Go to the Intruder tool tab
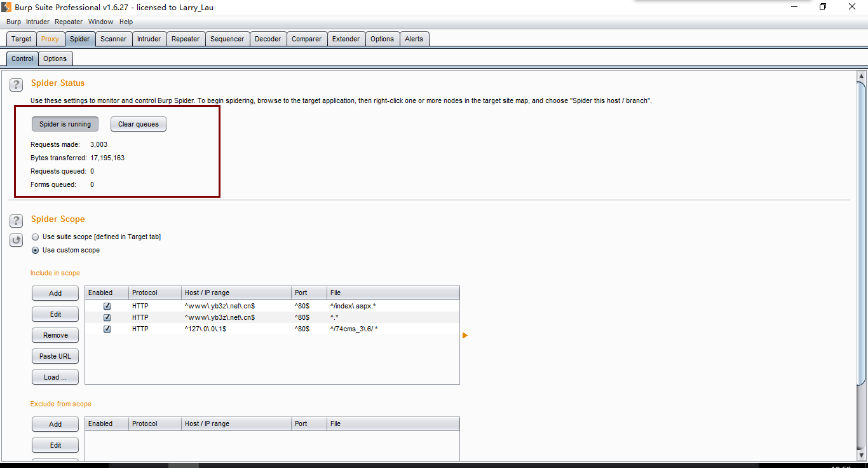This screenshot has height=468, width=868. click(149, 39)
